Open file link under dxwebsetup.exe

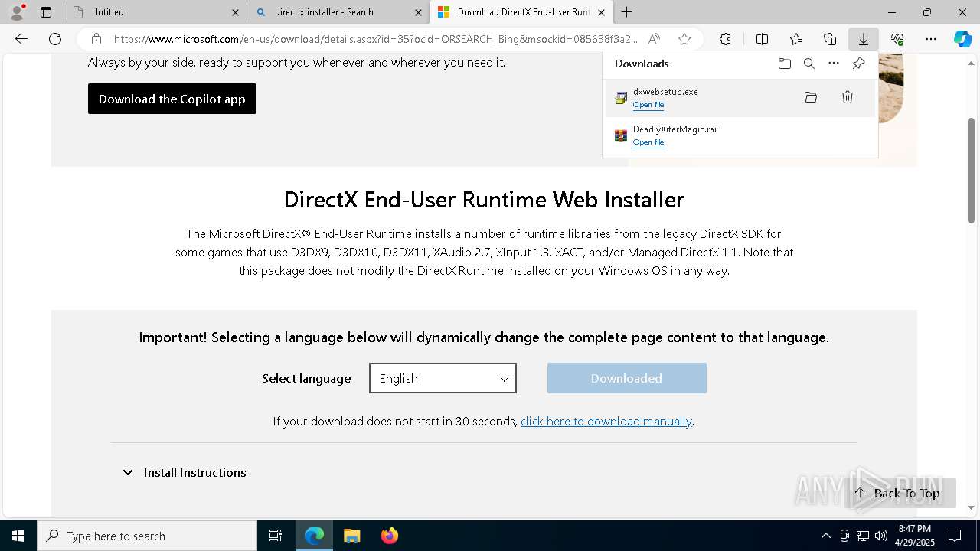(x=648, y=105)
